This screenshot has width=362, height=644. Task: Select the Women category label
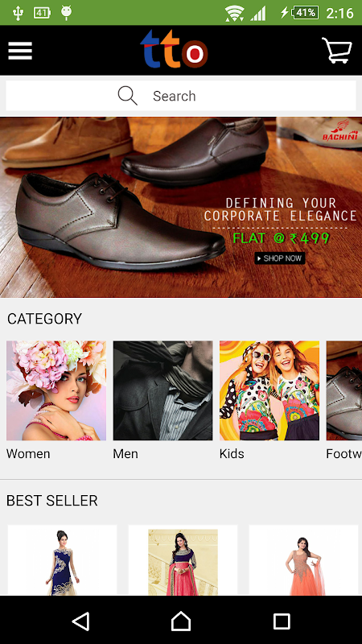(x=28, y=454)
